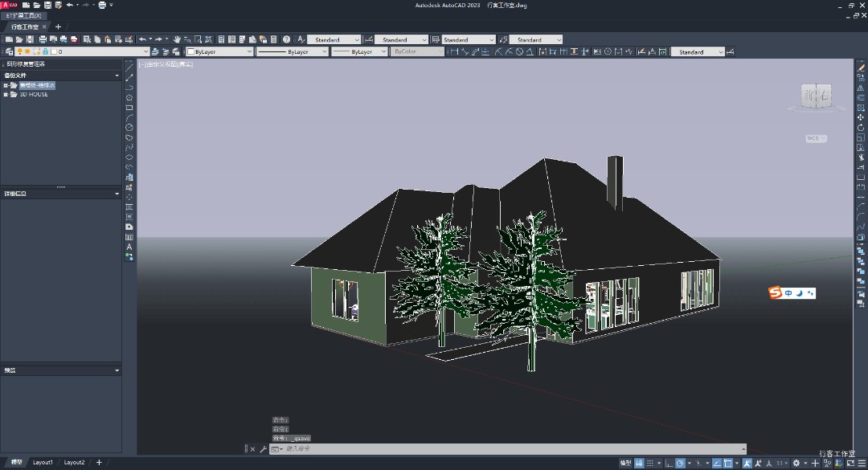Toggle the grid display in status bar

[x=639, y=464]
